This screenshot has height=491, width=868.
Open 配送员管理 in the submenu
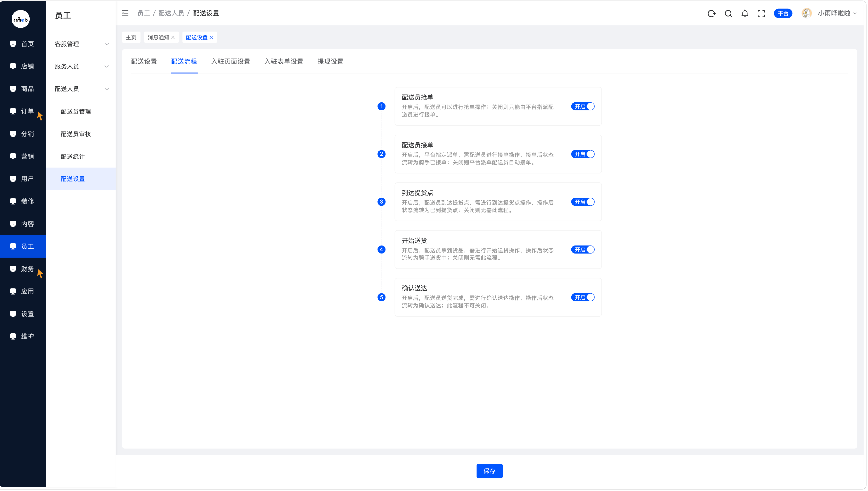(75, 112)
